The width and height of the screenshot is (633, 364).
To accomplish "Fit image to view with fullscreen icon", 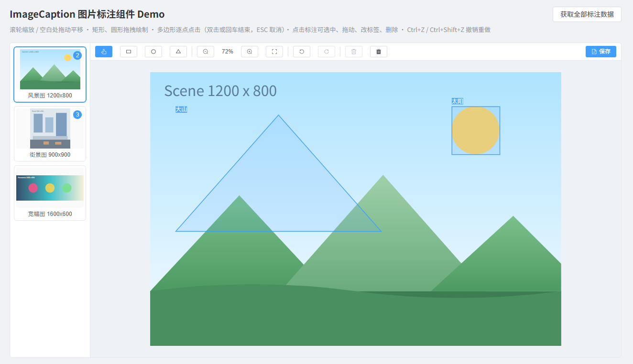I will click(x=274, y=52).
